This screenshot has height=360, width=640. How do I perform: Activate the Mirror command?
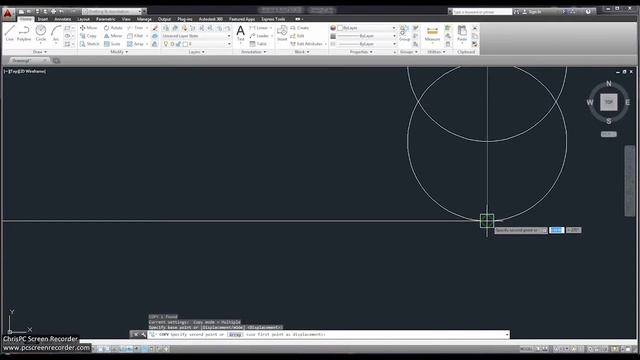click(x=113, y=36)
